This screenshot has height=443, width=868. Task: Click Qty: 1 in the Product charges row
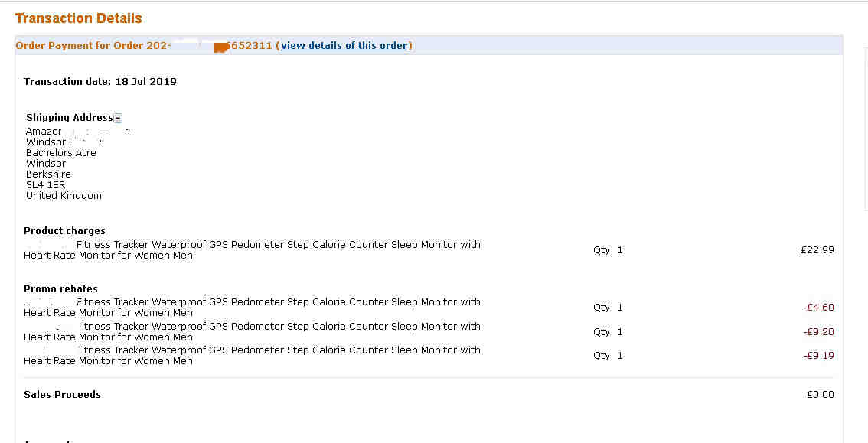pyautogui.click(x=608, y=250)
